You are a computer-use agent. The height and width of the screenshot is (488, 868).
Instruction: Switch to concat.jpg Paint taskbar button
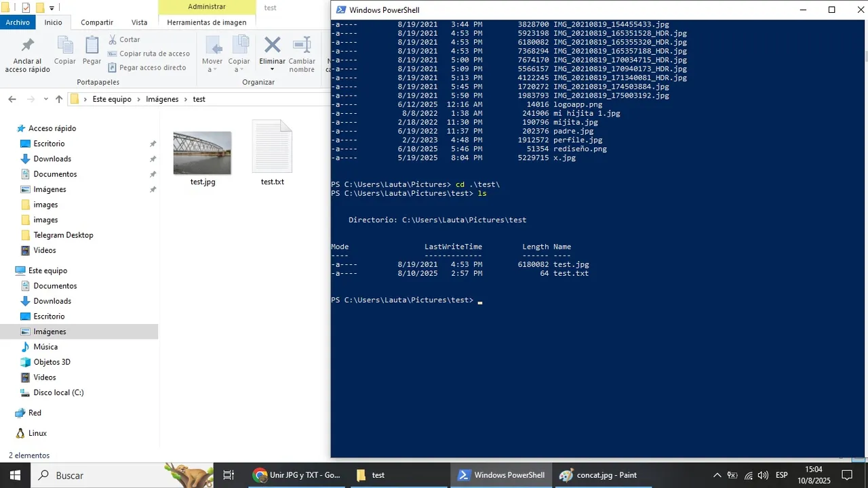click(x=603, y=475)
